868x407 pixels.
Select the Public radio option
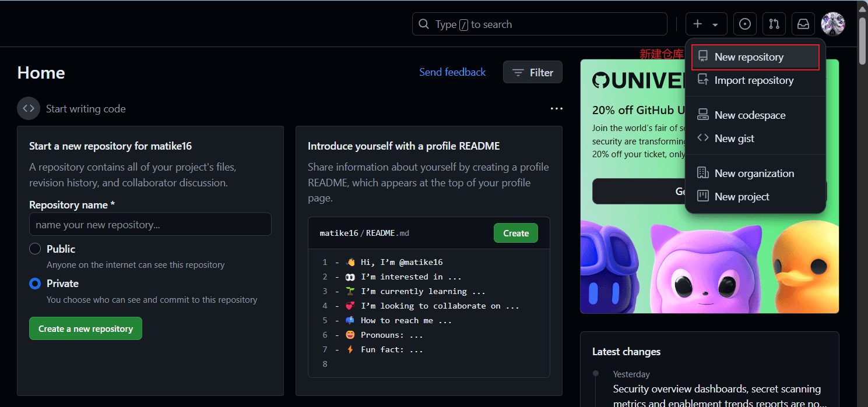[35, 249]
